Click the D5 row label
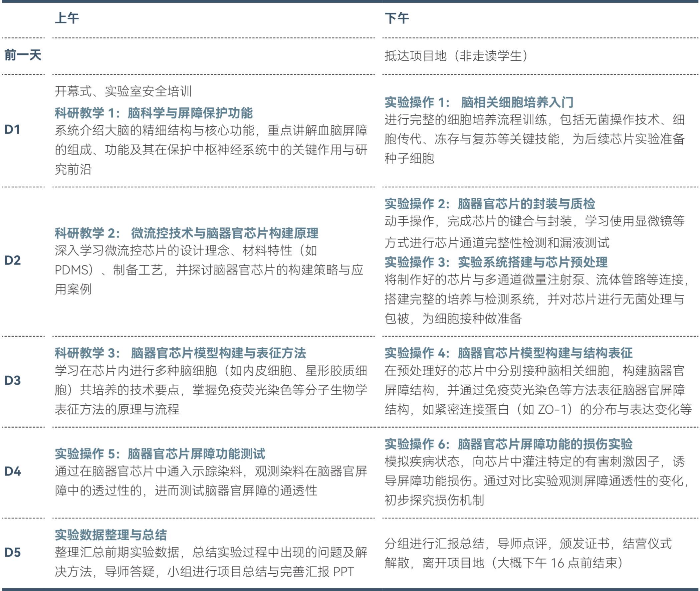Image resolution: width=700 pixels, height=591 pixels. [x=13, y=553]
